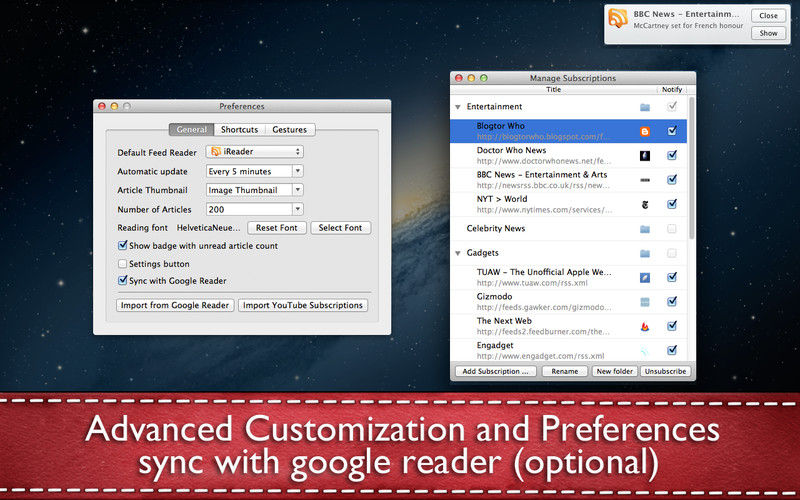Click the Doctor Who News feed favicon
The width and height of the screenshot is (800, 500).
(x=645, y=156)
